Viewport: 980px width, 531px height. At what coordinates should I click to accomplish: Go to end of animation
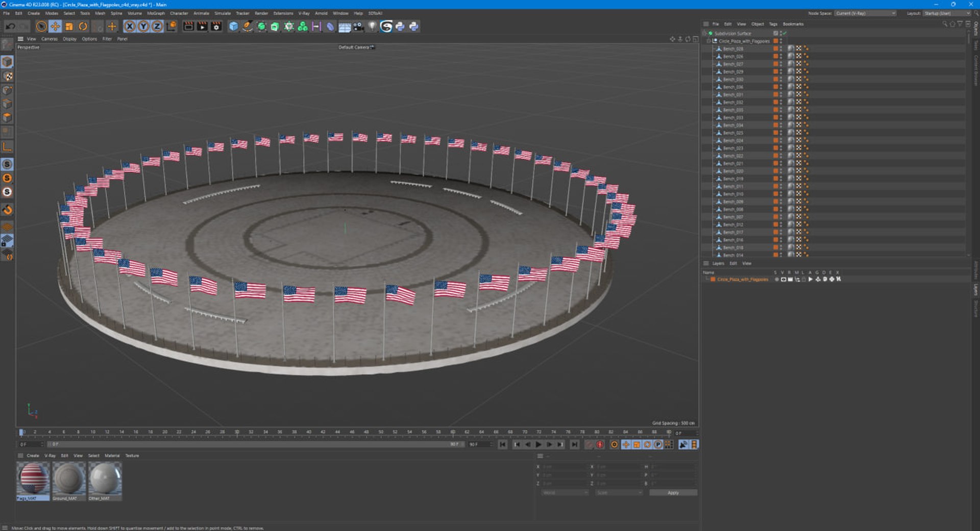click(575, 445)
